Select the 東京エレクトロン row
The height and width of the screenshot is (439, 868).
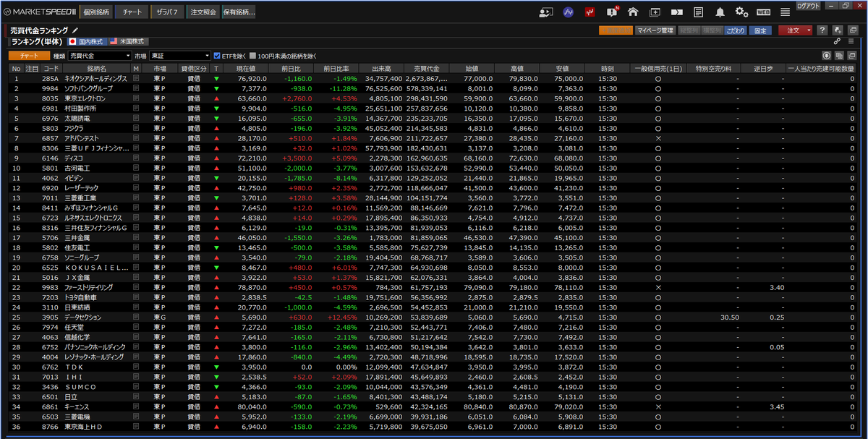pyautogui.click(x=434, y=98)
